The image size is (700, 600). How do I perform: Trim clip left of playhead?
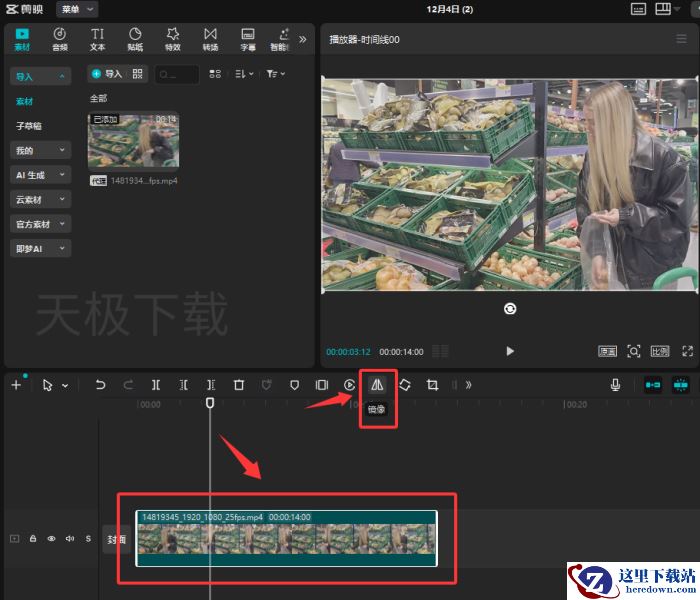pos(183,385)
